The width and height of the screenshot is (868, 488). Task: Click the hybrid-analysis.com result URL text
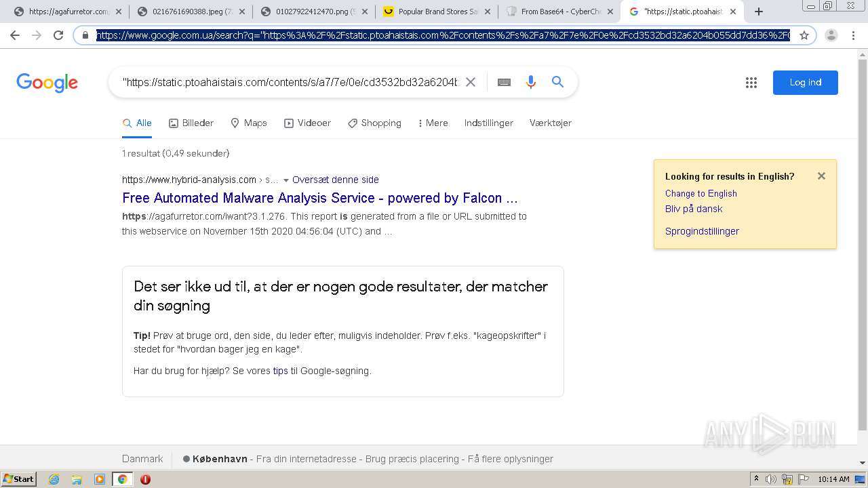click(x=189, y=180)
